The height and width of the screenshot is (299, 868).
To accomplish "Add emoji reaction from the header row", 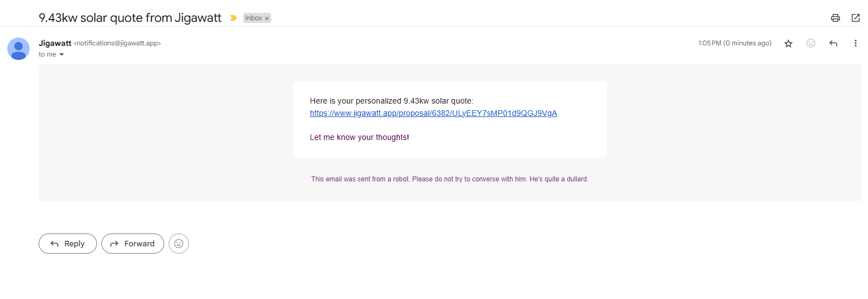I will 811,43.
